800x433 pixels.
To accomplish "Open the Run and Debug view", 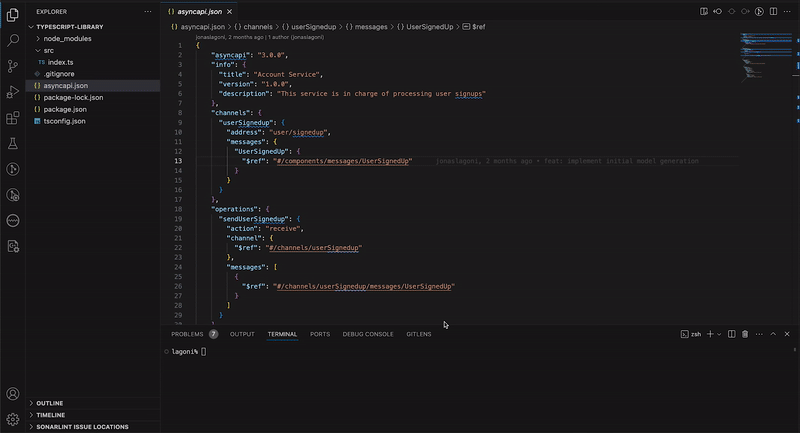I will (13, 92).
